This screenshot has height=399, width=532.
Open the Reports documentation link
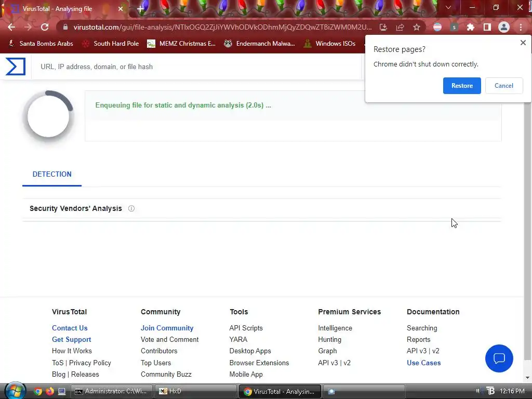(418, 339)
